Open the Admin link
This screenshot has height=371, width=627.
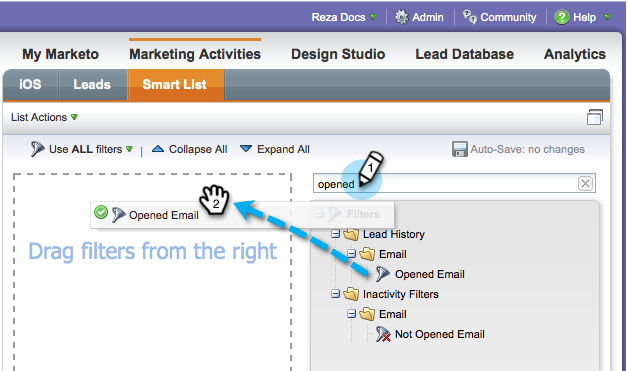click(427, 17)
